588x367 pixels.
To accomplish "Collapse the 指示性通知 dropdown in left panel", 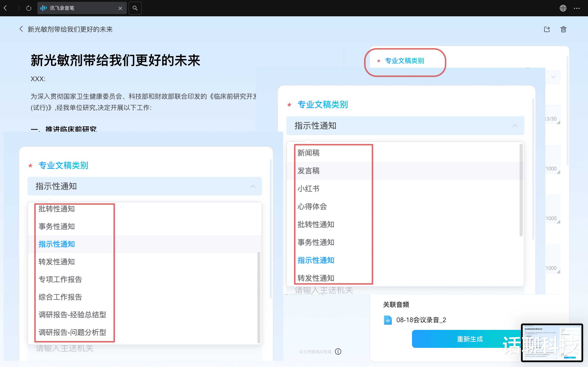I will point(253,186).
